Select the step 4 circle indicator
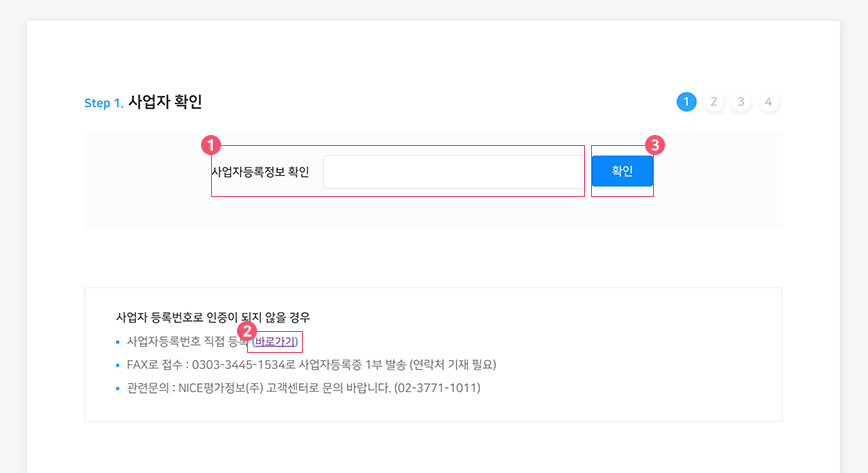 click(x=768, y=102)
